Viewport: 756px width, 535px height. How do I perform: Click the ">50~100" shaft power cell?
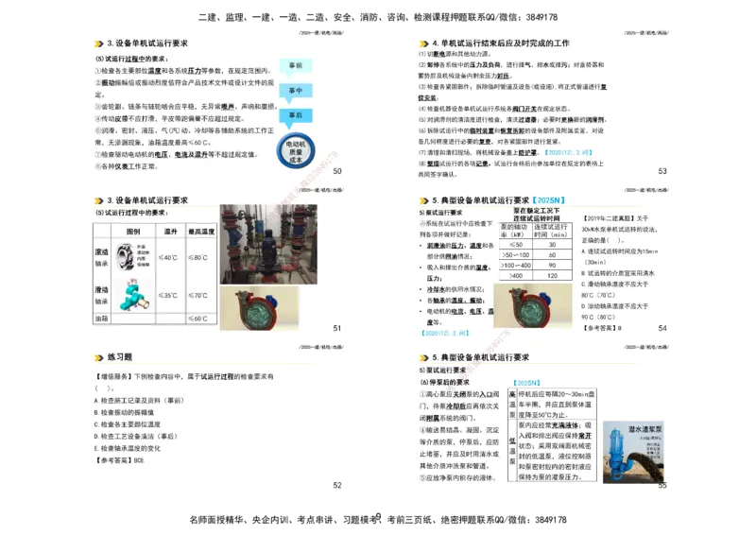515,254
